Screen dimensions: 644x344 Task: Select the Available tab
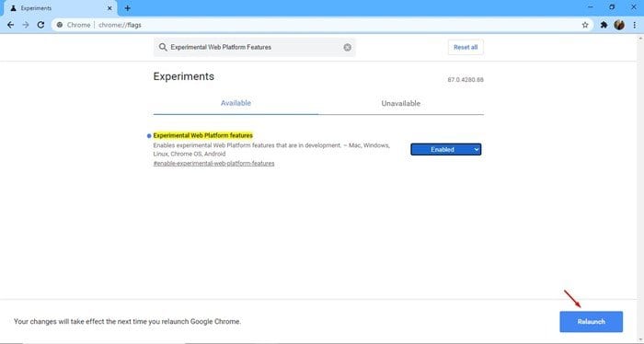point(236,103)
